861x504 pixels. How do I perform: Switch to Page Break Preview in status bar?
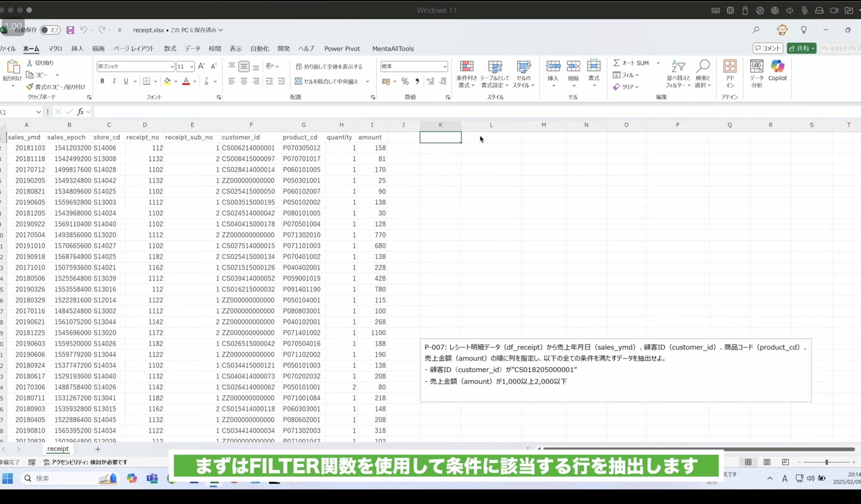point(785,462)
